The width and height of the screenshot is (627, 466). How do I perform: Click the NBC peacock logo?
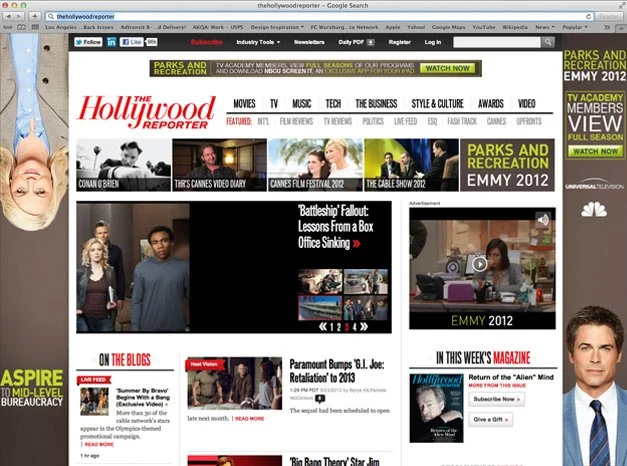click(594, 209)
